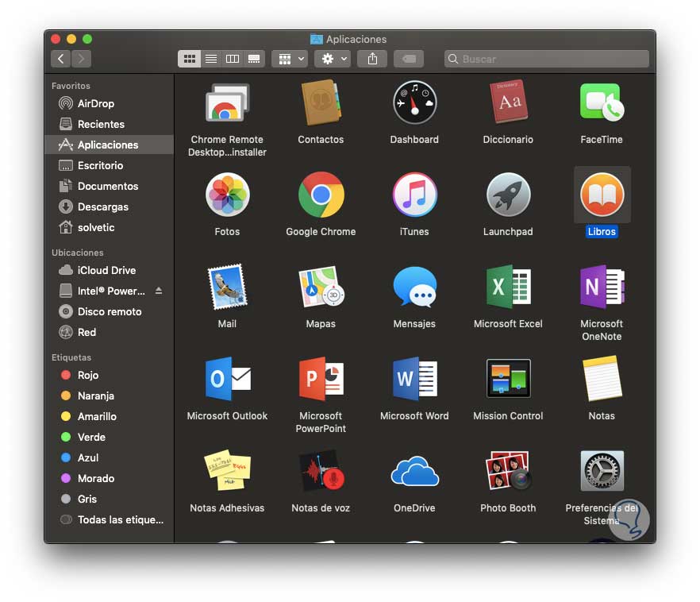The width and height of the screenshot is (700, 602).
Task: Switch to list view
Action: (211, 59)
